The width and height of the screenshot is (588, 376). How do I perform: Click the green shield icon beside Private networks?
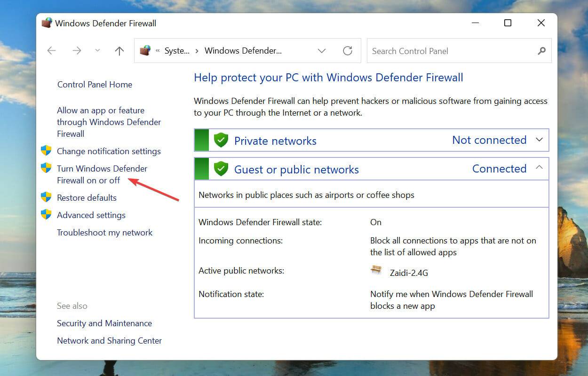coord(221,140)
